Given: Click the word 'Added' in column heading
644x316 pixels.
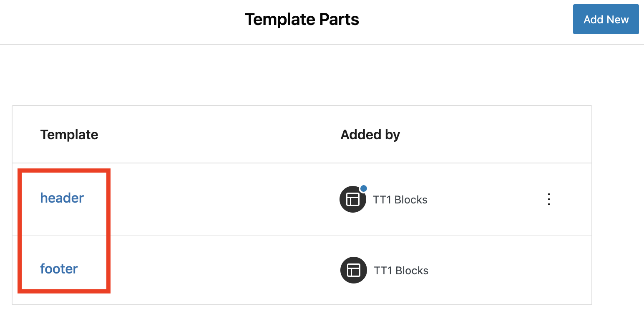Looking at the screenshot, I should (360, 135).
